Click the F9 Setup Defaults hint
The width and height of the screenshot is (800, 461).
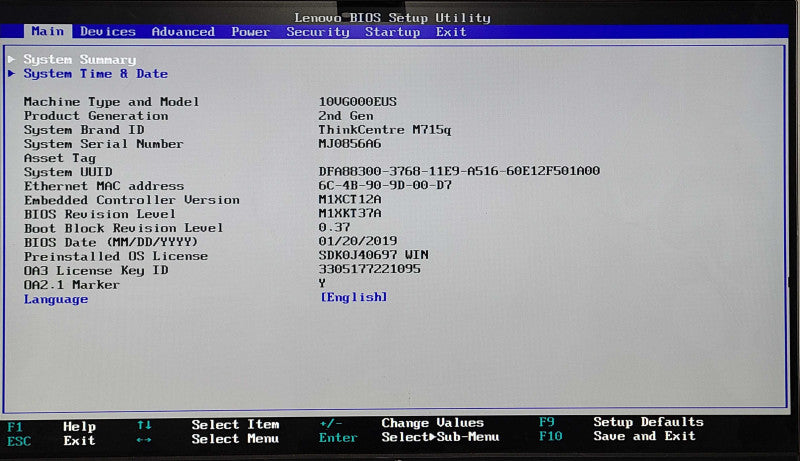[621, 422]
